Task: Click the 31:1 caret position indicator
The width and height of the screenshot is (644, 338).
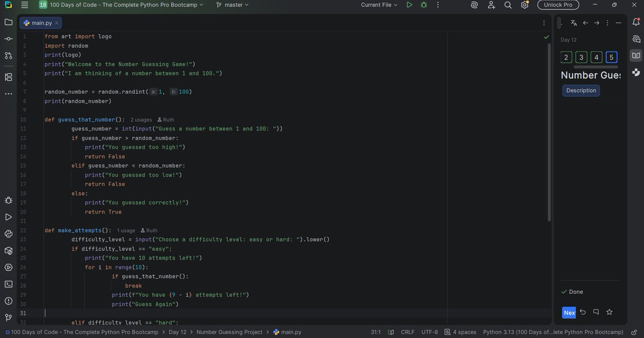Action: click(376, 332)
